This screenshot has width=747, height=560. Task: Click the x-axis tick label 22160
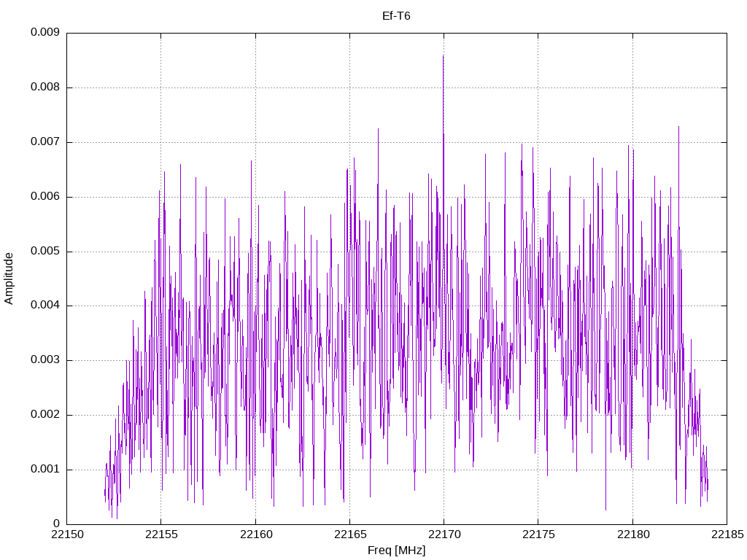256,534
